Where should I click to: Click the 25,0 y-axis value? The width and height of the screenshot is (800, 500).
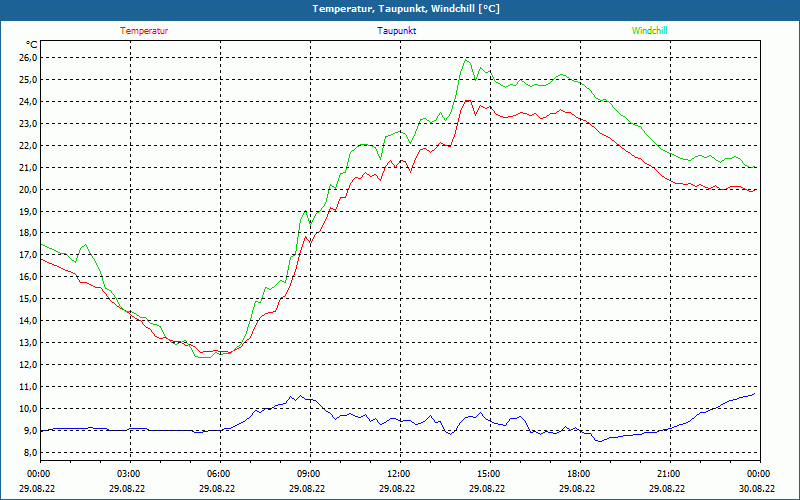point(28,80)
